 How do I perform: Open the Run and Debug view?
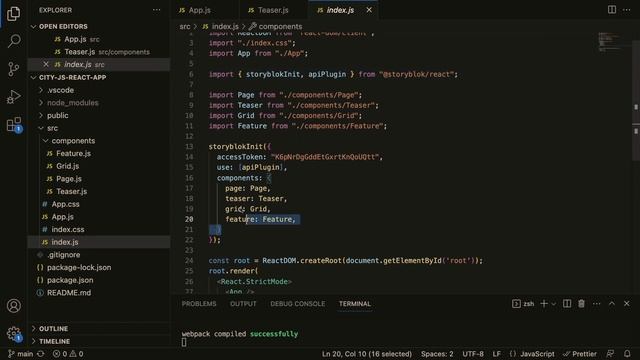pos(13,97)
